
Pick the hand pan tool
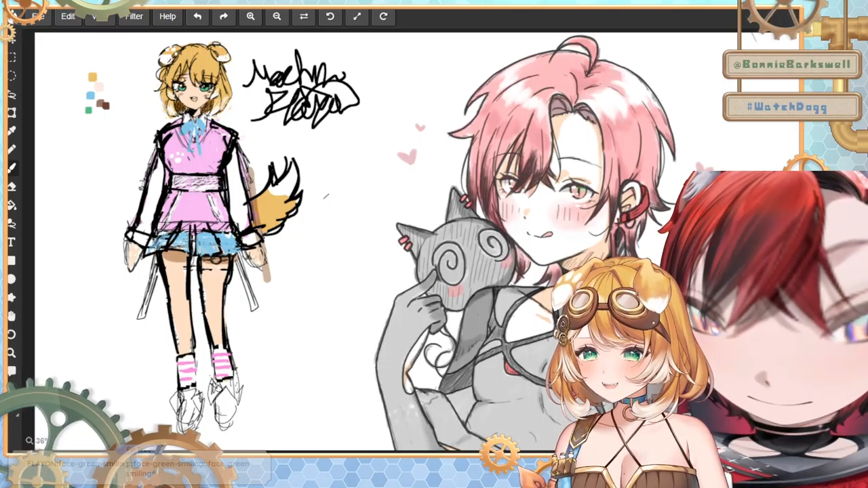coord(12,316)
